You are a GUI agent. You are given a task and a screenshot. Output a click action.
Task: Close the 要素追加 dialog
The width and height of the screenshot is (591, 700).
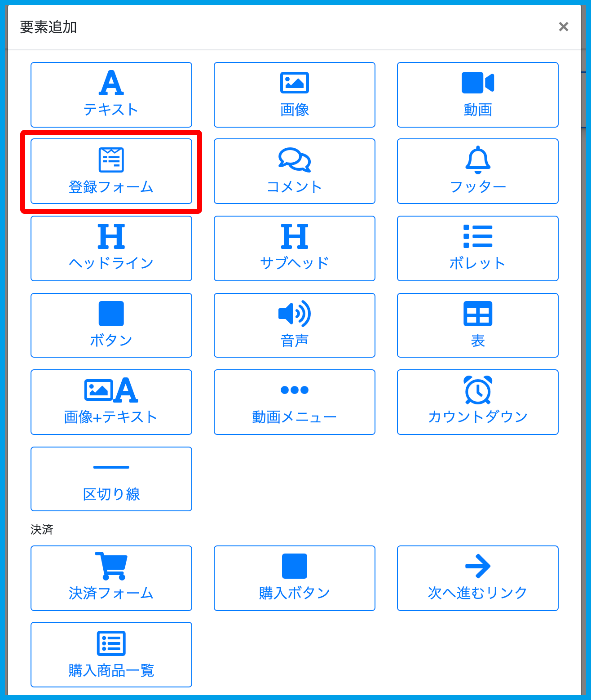[563, 27]
